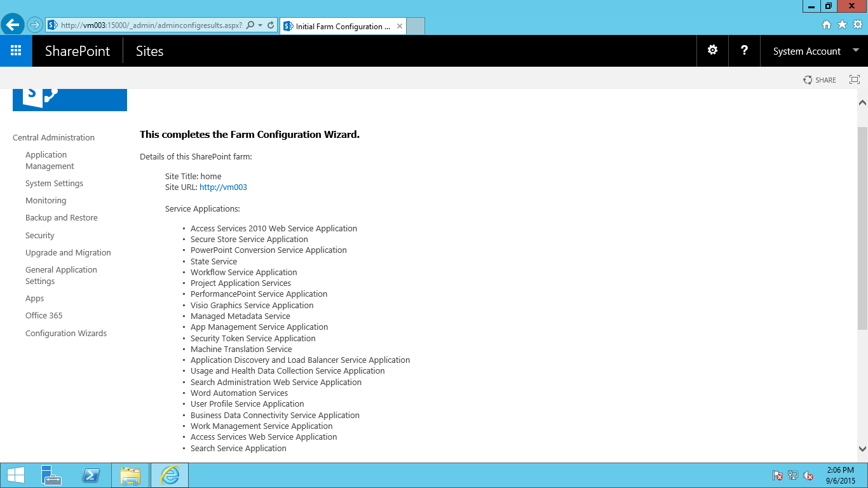Open the SharePoint app launcher grid
Screen dimensions: 868x488
click(x=16, y=51)
